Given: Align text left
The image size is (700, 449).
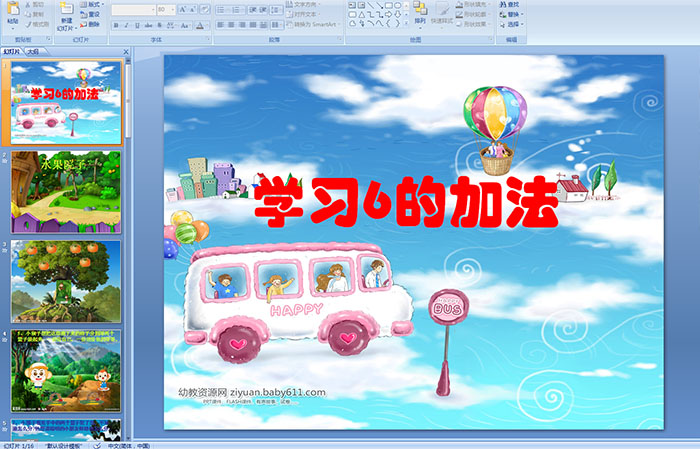Looking at the screenshot, I should 220,25.
